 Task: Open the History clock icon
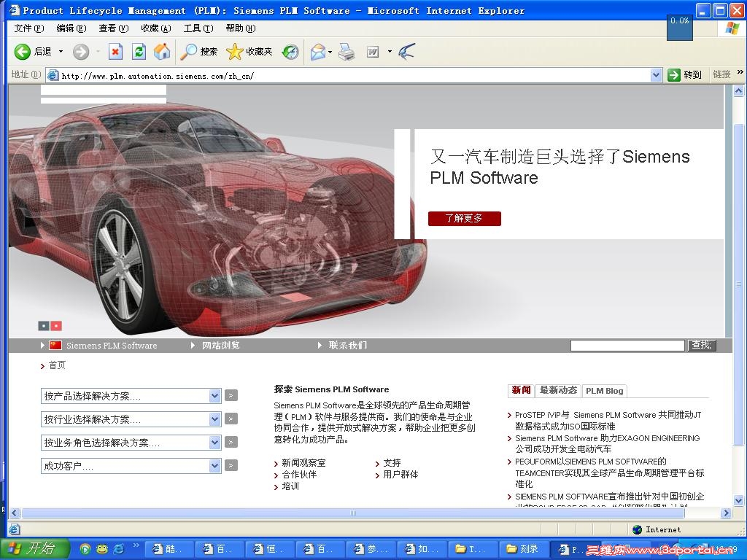pyautogui.click(x=290, y=52)
